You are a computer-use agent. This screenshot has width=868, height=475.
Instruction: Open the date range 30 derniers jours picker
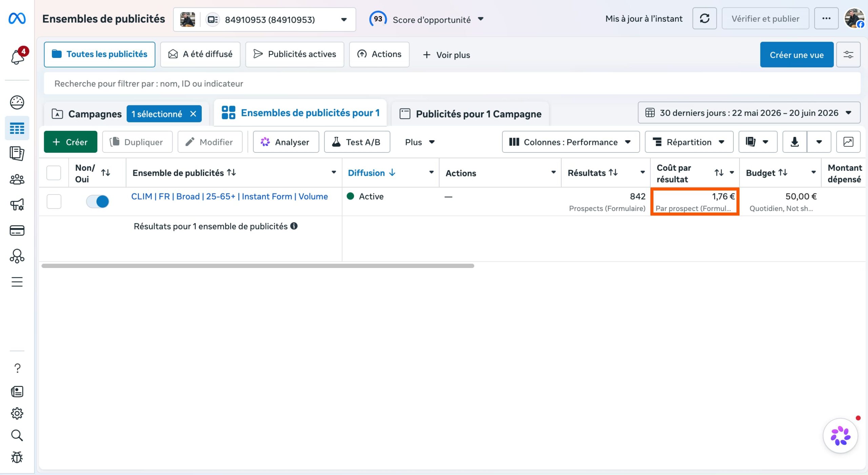pyautogui.click(x=749, y=113)
